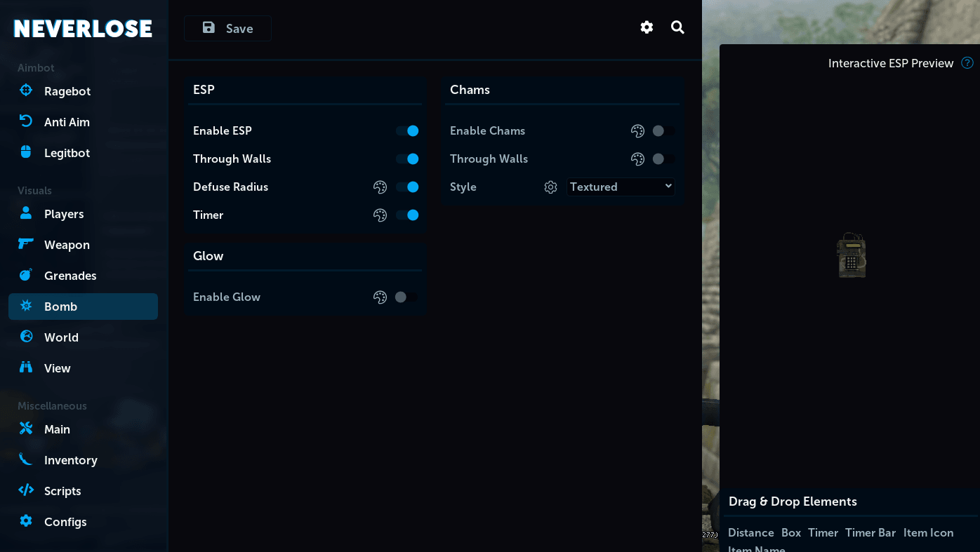This screenshot has height=552, width=980.
Task: Select the Item Icon drag element
Action: click(929, 533)
